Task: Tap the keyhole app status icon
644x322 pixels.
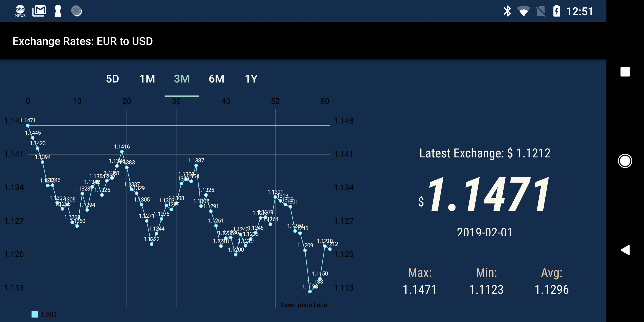Action: click(58, 11)
